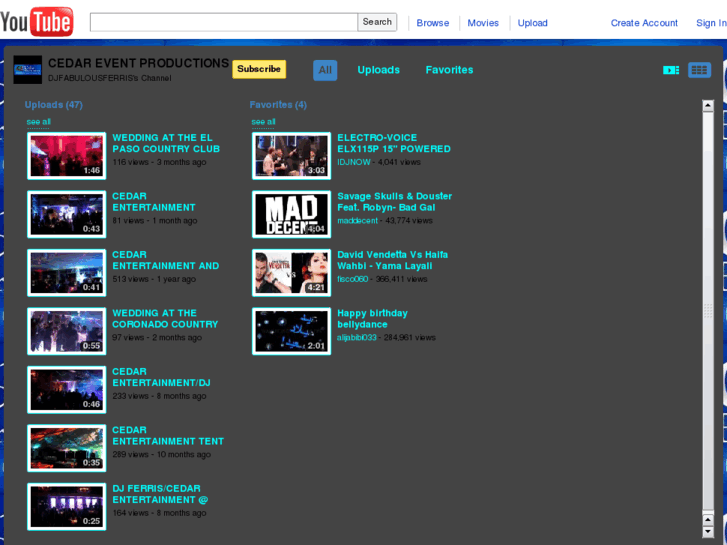The width and height of the screenshot is (727, 545).
Task: Click "289 views - 10 months ago" text
Action: (x=161, y=455)
